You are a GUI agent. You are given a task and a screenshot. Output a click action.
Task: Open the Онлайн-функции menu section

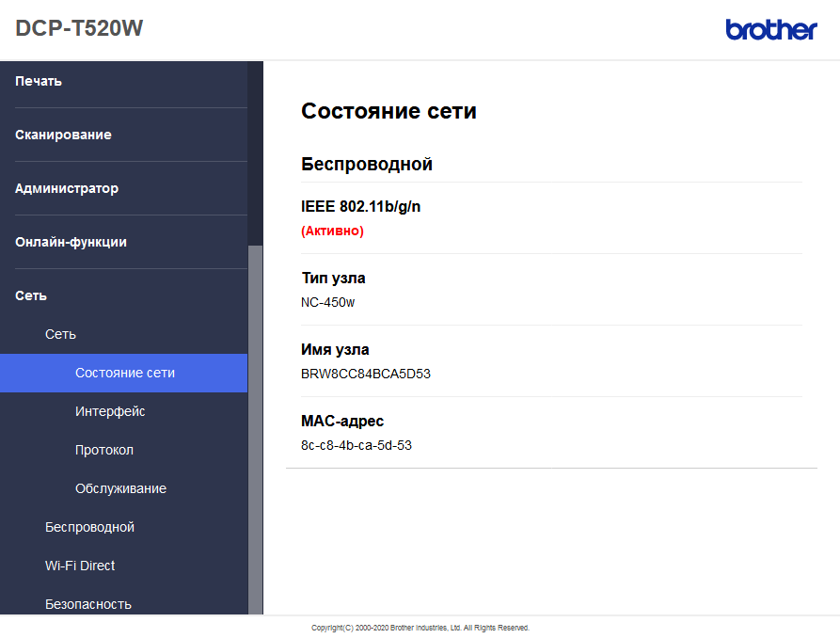71,243
